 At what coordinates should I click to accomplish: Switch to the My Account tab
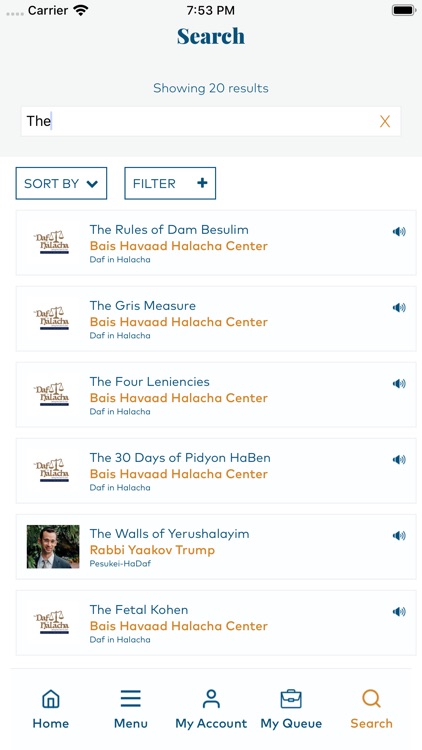(211, 709)
